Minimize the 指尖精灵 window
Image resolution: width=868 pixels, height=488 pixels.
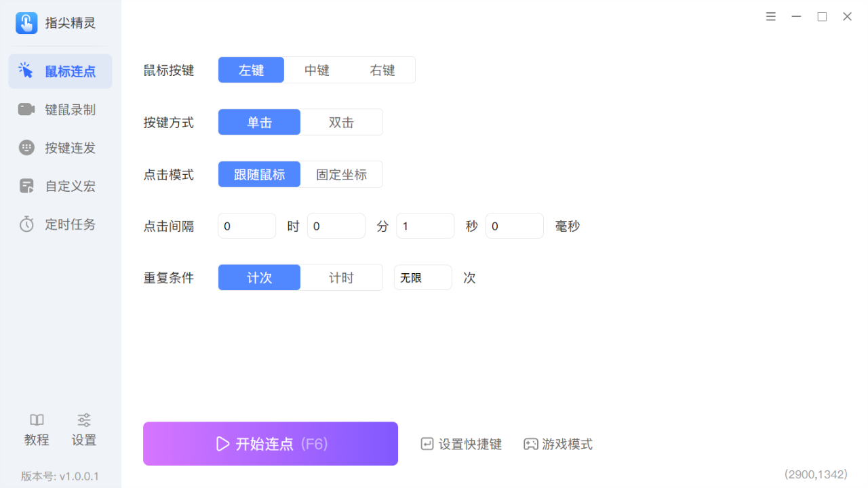click(x=797, y=17)
